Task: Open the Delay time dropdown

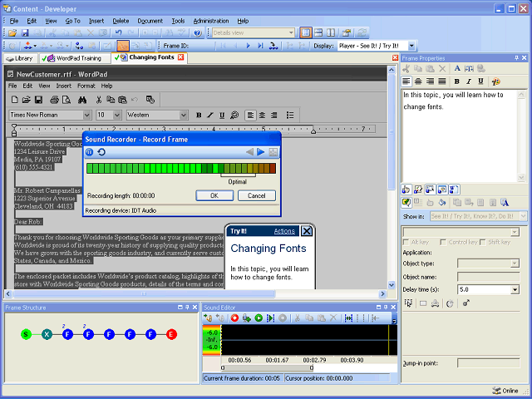Action: tap(515, 290)
